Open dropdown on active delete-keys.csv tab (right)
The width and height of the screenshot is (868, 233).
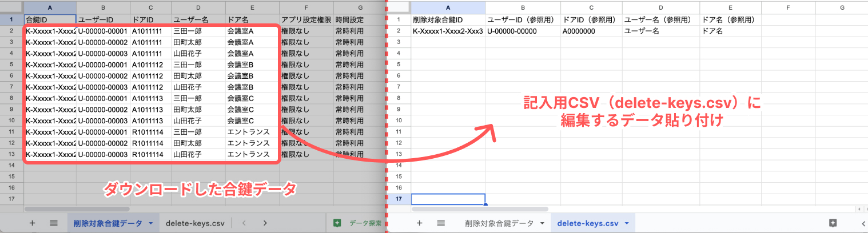[627, 223]
